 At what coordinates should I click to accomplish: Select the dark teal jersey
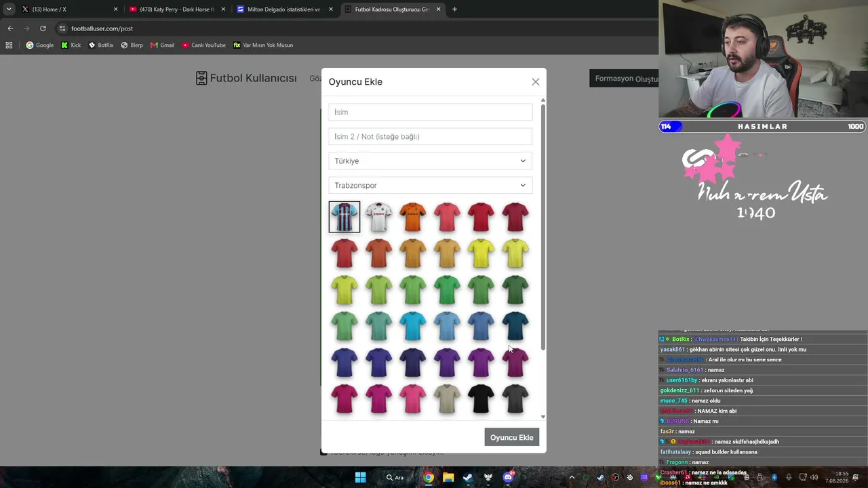click(x=515, y=326)
